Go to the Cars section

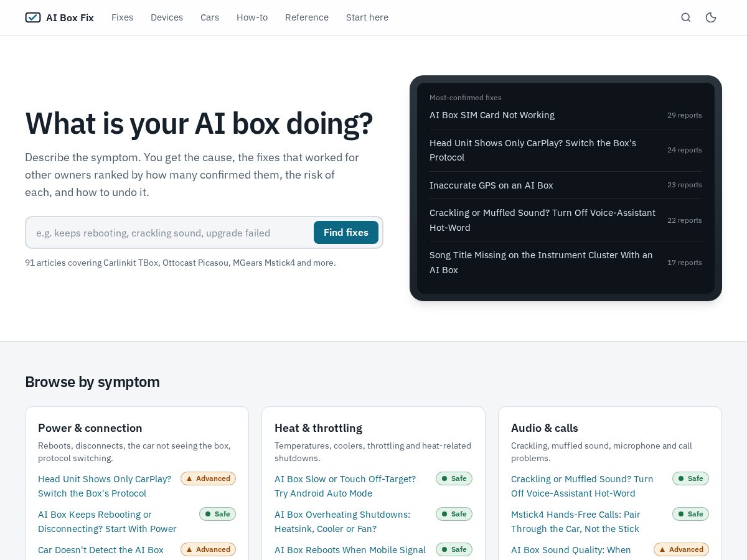tap(210, 17)
